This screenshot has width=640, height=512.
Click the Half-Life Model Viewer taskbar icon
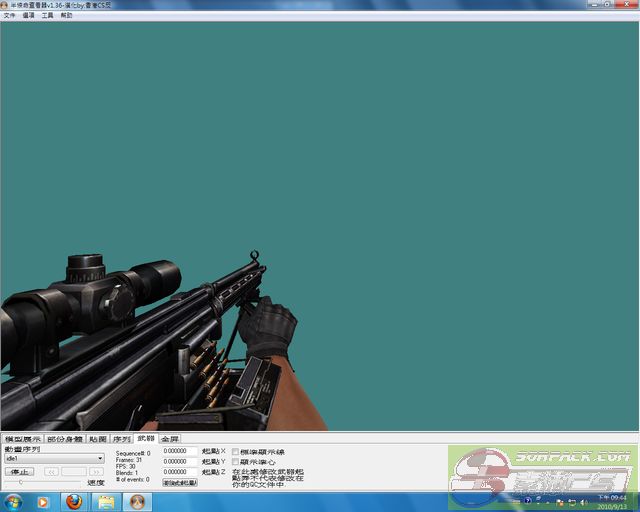(x=136, y=502)
